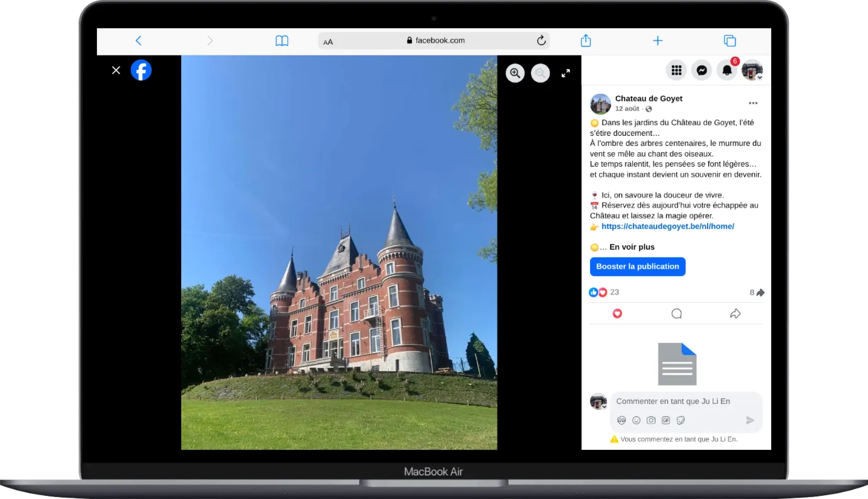This screenshot has width=868, height=499.
Task: Toggle the love reaction button
Action: tap(617, 313)
